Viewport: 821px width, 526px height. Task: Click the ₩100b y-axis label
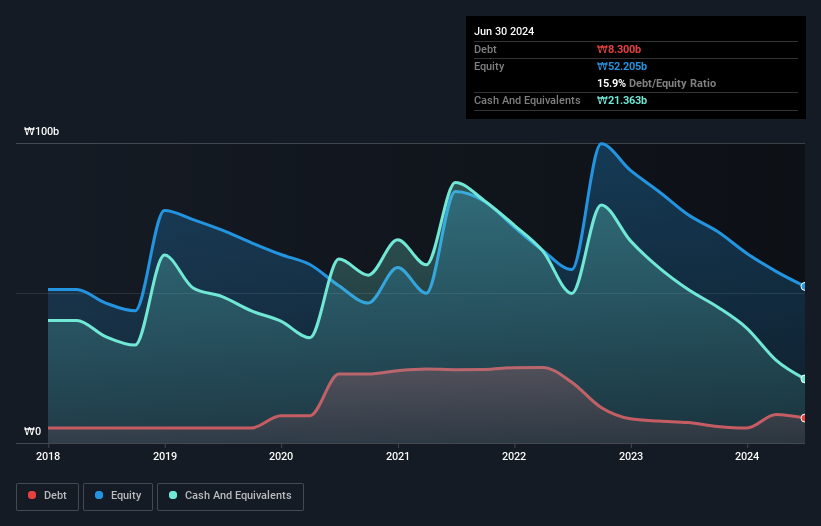point(41,131)
